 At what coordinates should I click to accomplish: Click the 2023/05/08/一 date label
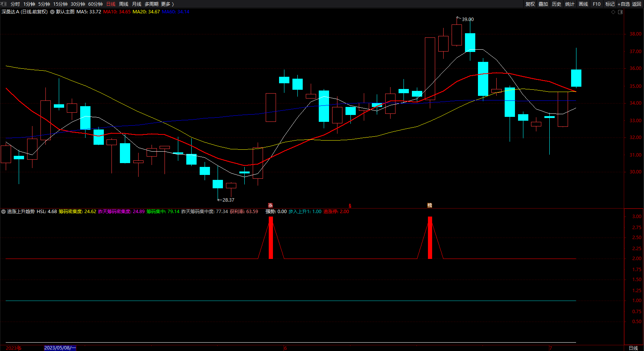60,348
